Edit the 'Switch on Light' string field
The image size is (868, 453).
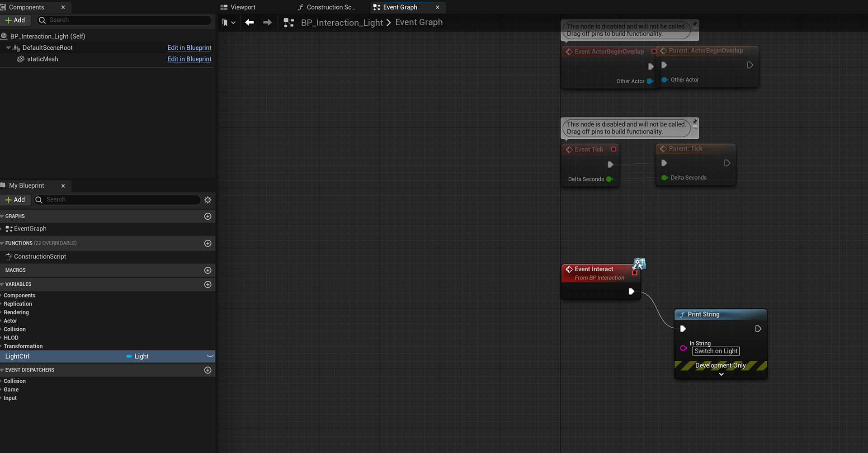coord(716,351)
